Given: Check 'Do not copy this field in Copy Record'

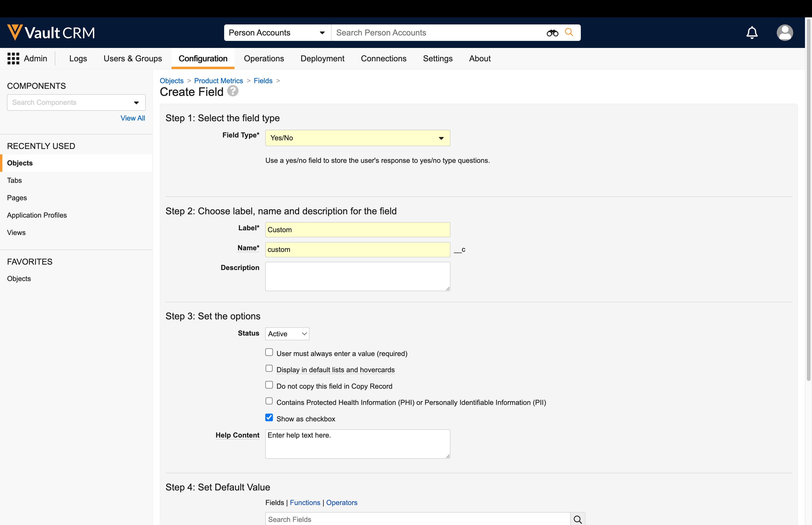Looking at the screenshot, I should (269, 385).
